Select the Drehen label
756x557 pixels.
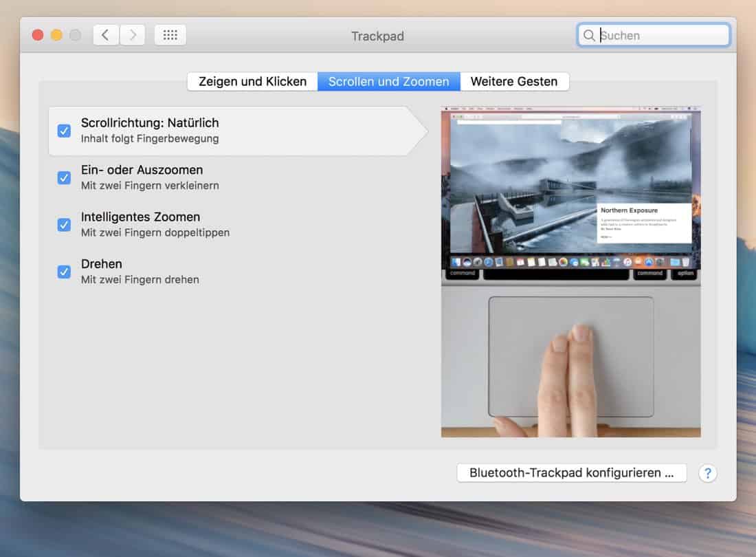point(101,264)
